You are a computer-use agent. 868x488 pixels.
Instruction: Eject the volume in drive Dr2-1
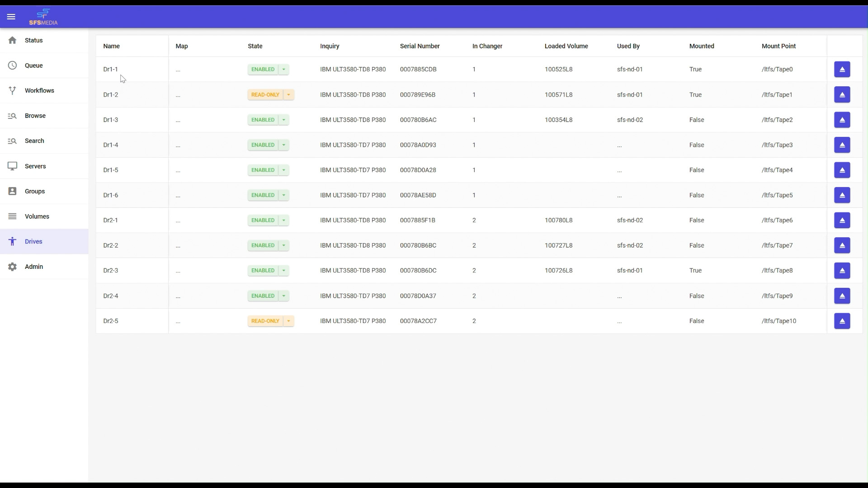tap(842, 221)
